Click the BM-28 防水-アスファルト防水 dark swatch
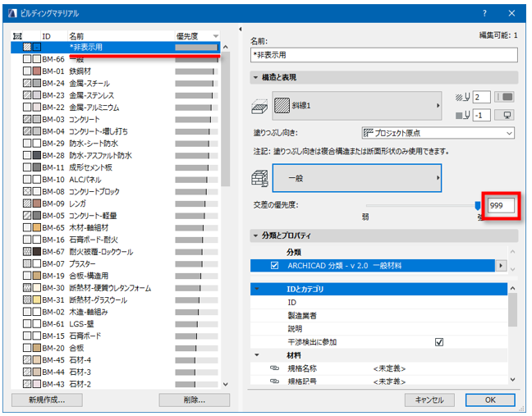 pos(37,155)
